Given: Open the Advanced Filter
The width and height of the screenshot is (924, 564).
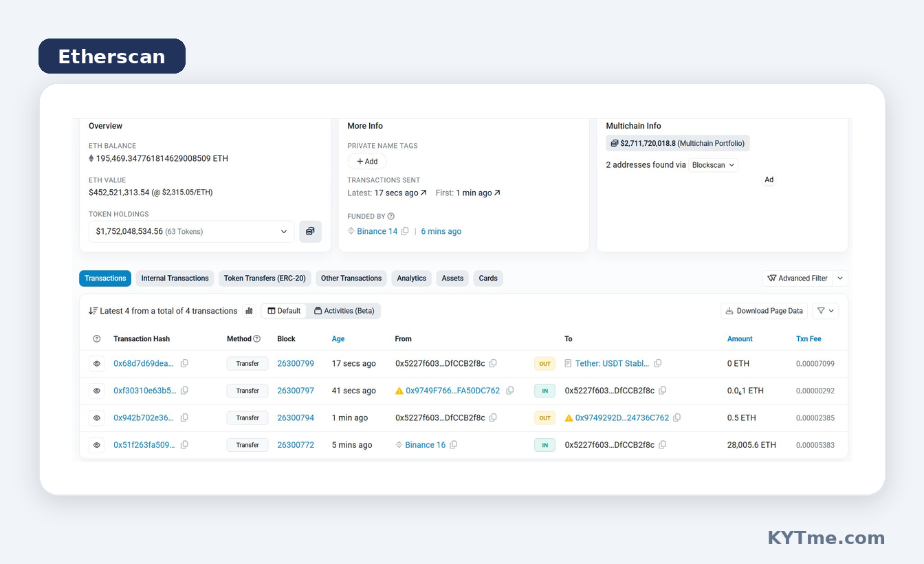Looking at the screenshot, I should click(x=797, y=279).
